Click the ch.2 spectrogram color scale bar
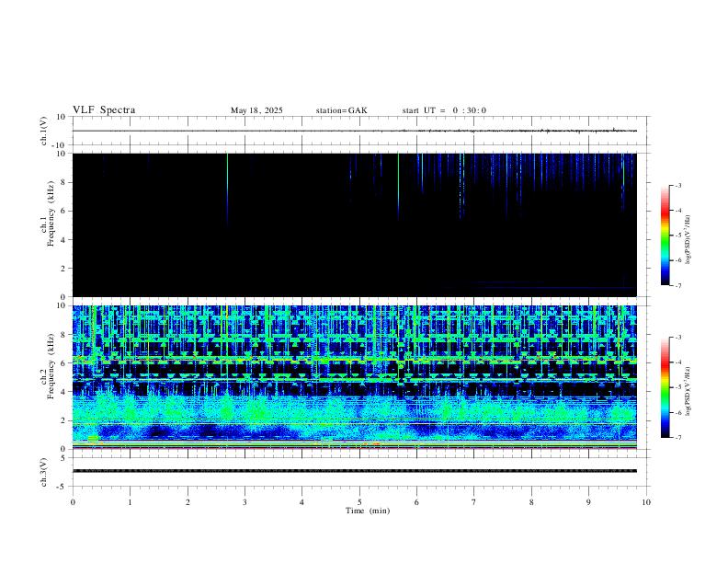 665,387
